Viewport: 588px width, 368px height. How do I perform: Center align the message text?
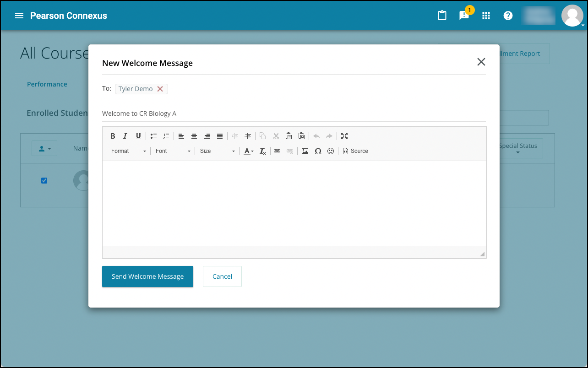coord(194,136)
